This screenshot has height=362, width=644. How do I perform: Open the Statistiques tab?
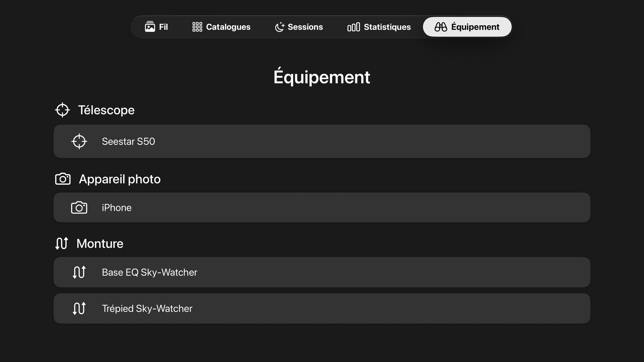(379, 27)
